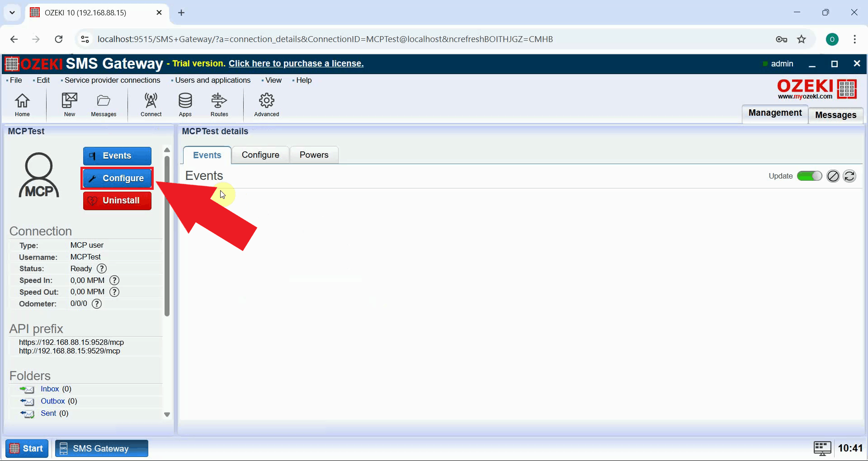Select the Connect toolbar icon
868x461 pixels.
(151, 104)
